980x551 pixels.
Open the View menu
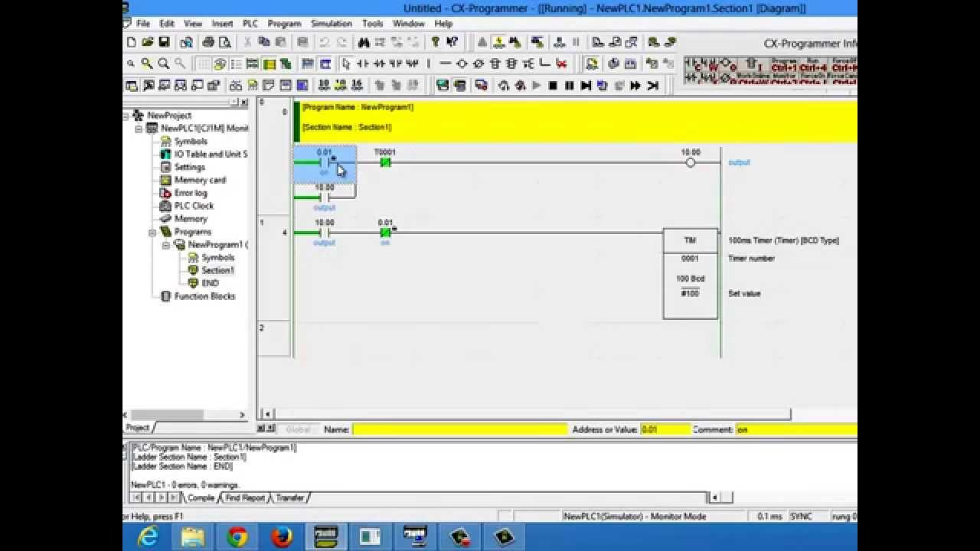point(193,24)
